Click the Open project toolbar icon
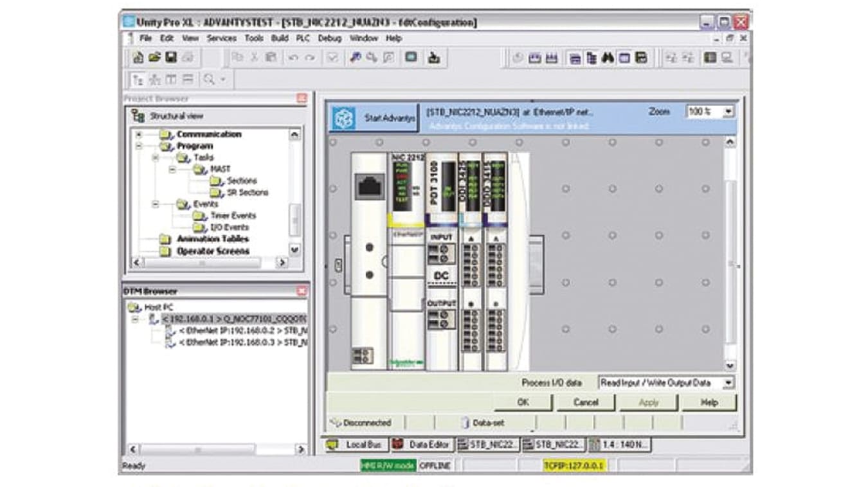Viewport: 868px width, 487px height. point(153,57)
